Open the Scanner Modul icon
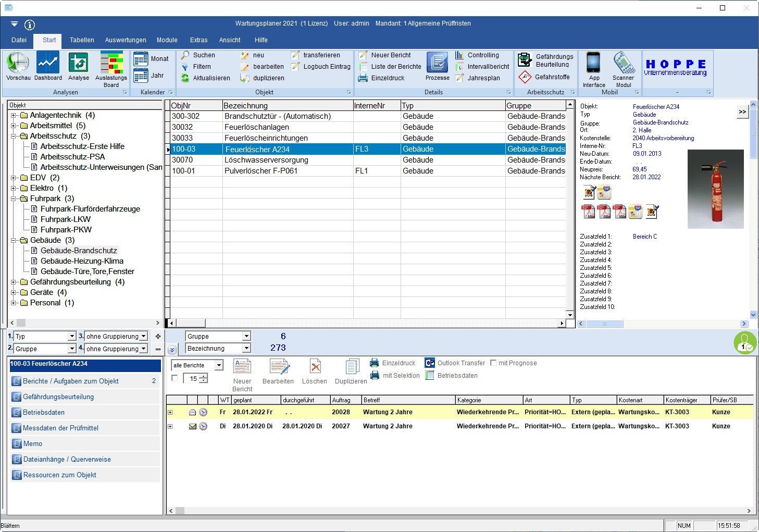759x532 pixels. click(x=623, y=63)
